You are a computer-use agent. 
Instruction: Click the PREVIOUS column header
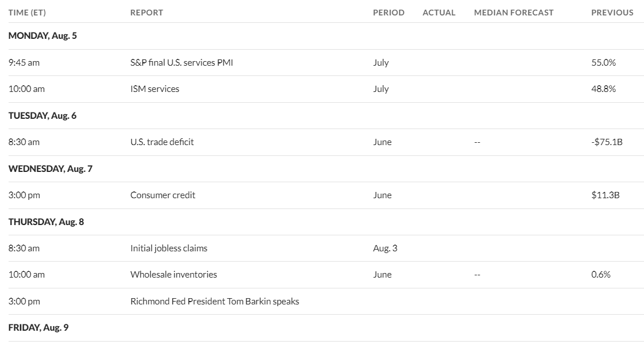(x=613, y=13)
